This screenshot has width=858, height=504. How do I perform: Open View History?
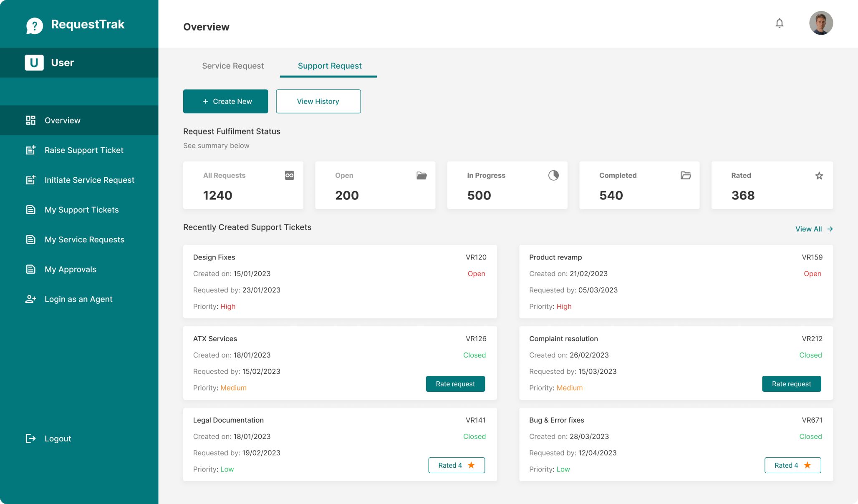[x=318, y=101]
